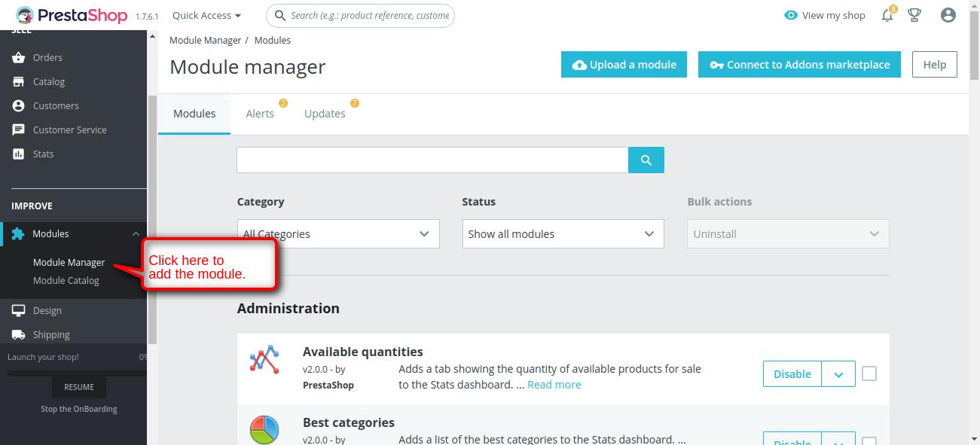Click the magnifier search button for modules
The height and width of the screenshot is (445, 980).
[x=646, y=160]
